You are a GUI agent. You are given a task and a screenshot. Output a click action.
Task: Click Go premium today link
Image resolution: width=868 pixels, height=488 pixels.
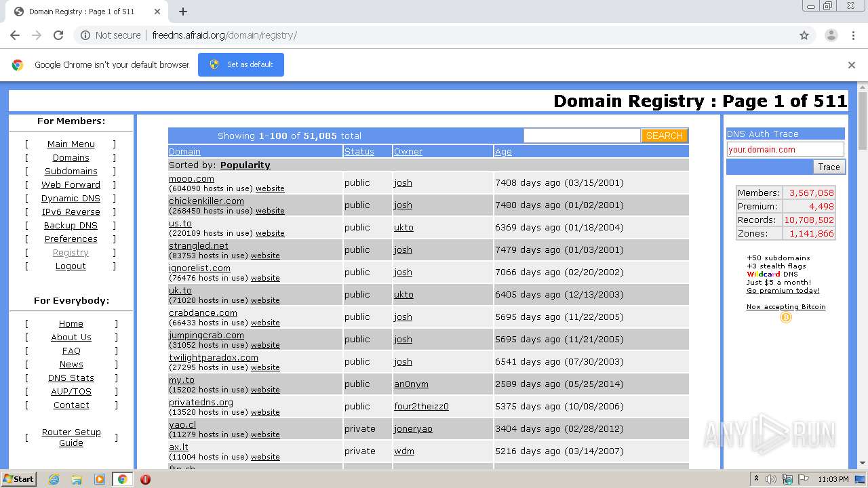point(783,291)
